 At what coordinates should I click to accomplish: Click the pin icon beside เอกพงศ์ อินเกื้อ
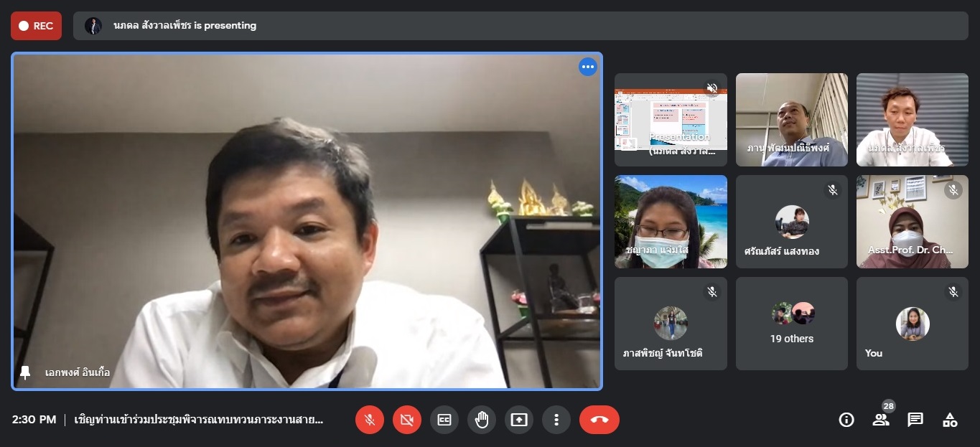[x=25, y=372]
